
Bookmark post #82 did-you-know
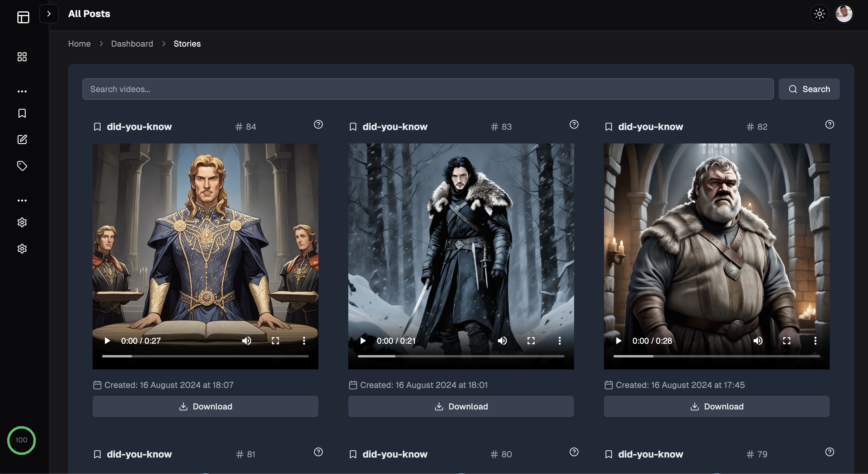tap(608, 127)
